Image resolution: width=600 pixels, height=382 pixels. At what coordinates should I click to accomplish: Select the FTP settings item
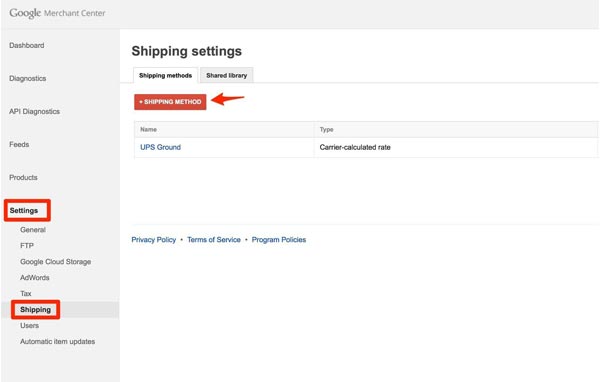(x=27, y=245)
